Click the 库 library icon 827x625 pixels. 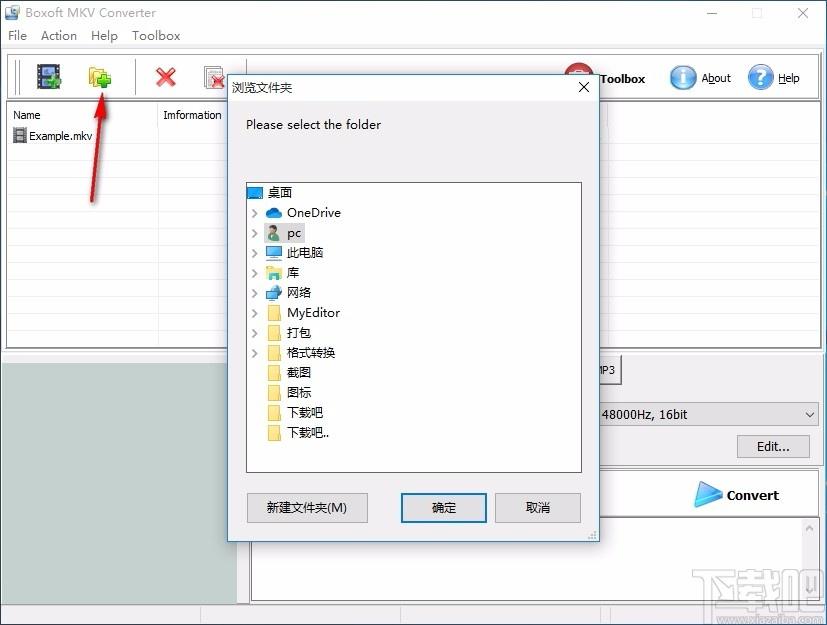pos(274,273)
